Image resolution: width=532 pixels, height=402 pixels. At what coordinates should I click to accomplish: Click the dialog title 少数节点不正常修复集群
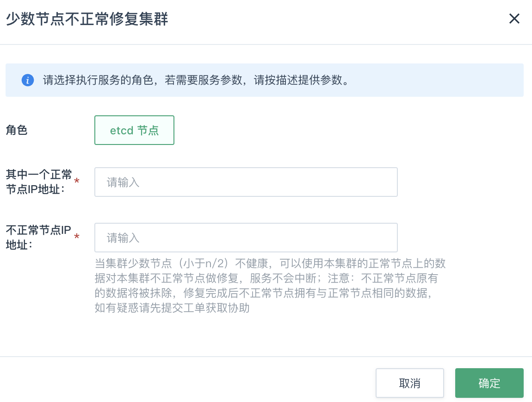[87, 19]
